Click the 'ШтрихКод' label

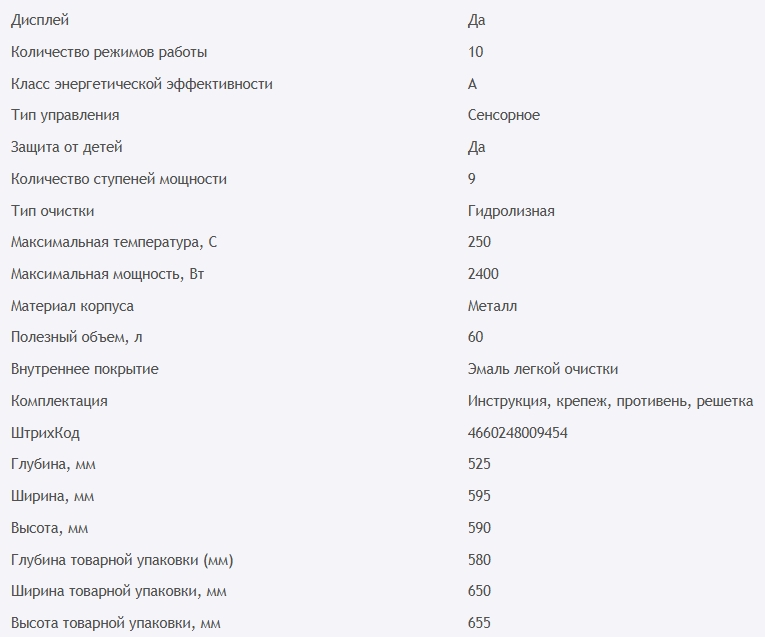(x=44, y=433)
